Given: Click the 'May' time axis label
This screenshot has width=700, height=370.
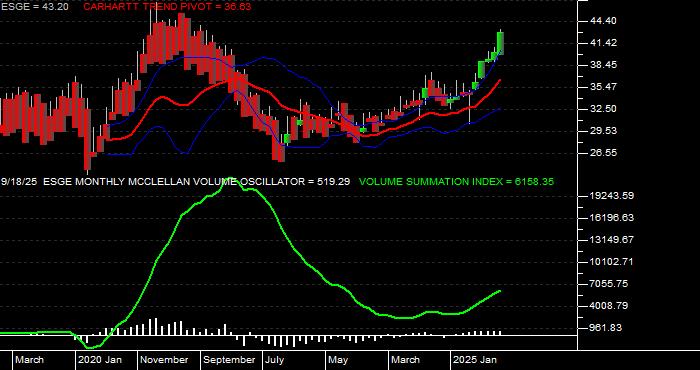Looking at the screenshot, I should (x=338, y=360).
